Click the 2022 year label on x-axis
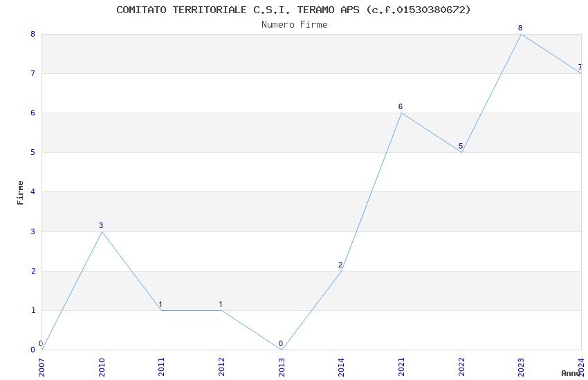The width and height of the screenshot is (588, 380). [461, 368]
